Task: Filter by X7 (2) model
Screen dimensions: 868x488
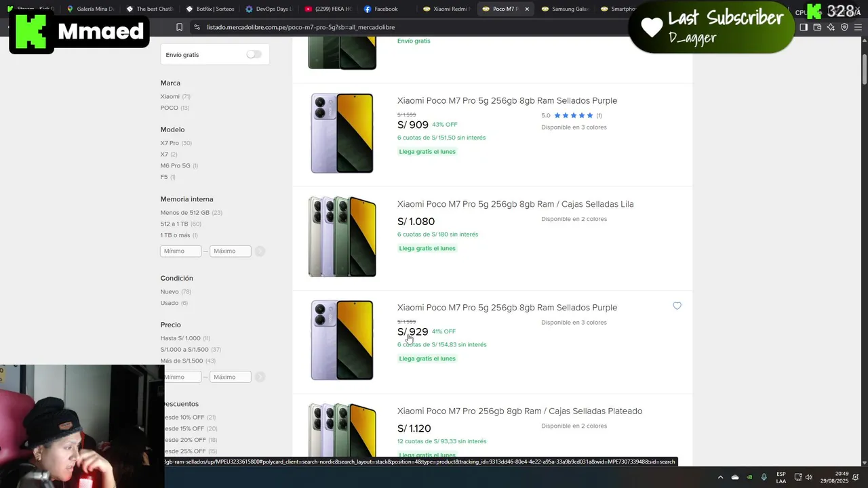Action: (x=169, y=155)
